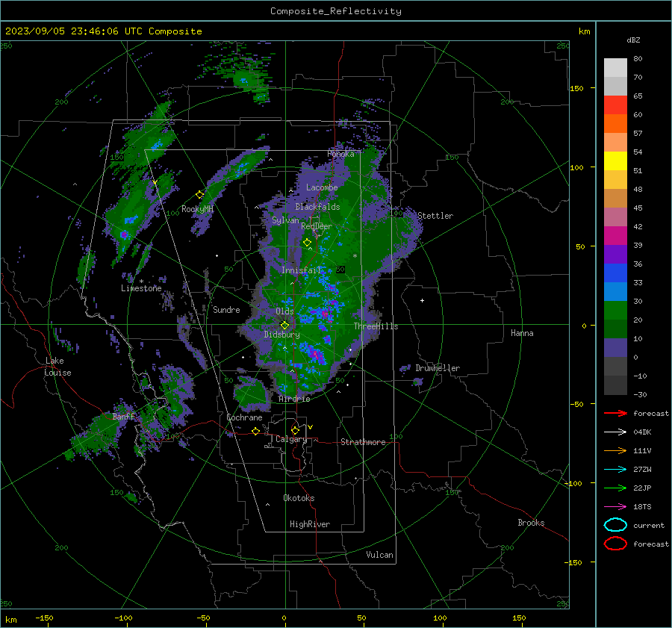Click the cyan 'current' ellipse legend icon

615,525
